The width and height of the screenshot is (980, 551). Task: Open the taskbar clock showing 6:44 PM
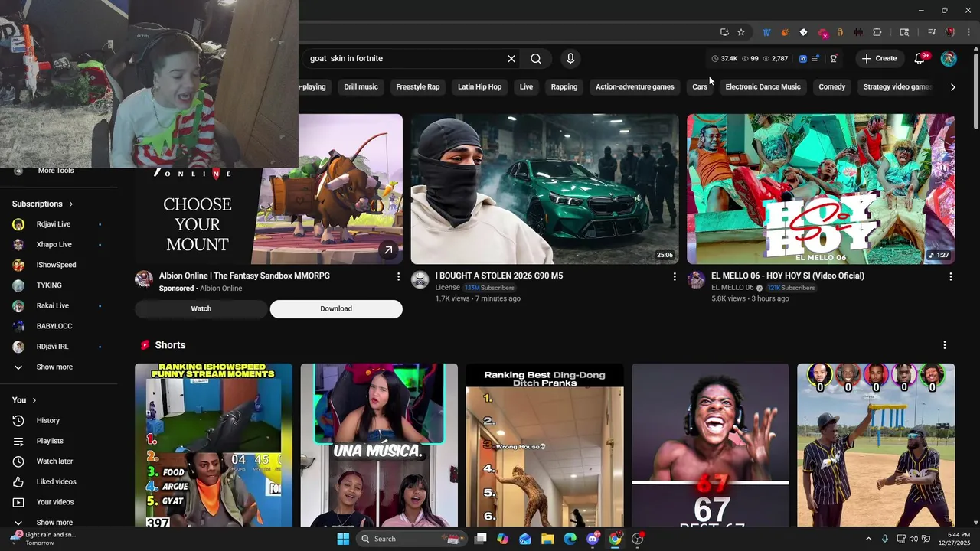pos(953,539)
